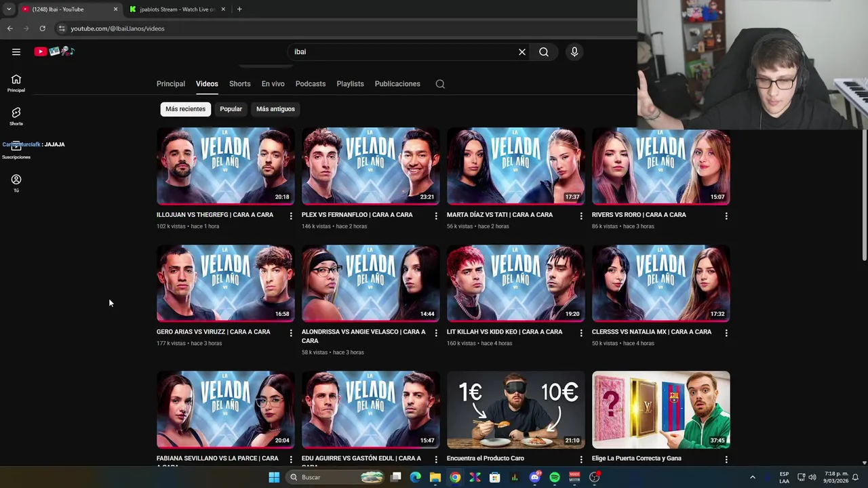Open LIT KILLAH VS KIDD KEO title link

(x=505, y=332)
